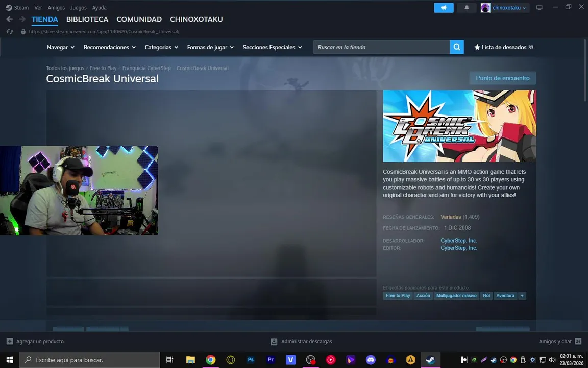The width and height of the screenshot is (588, 368).
Task: Open the Free to Play breadcrumb
Action: click(x=103, y=68)
